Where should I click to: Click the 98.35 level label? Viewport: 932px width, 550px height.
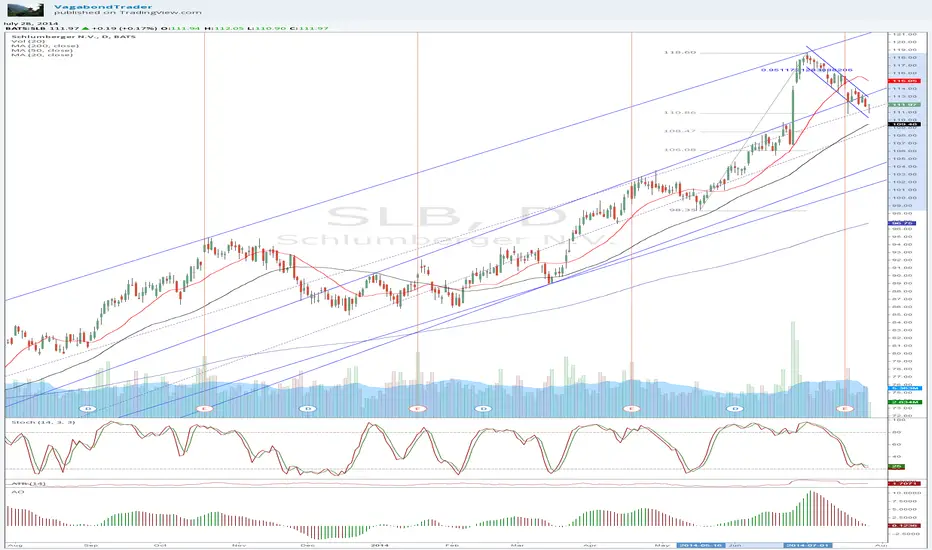[x=682, y=209]
